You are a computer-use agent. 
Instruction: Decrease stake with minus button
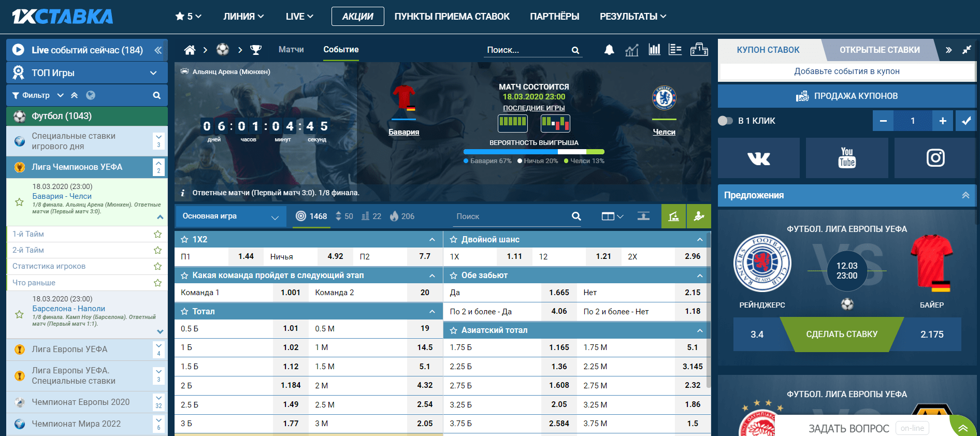(x=883, y=121)
